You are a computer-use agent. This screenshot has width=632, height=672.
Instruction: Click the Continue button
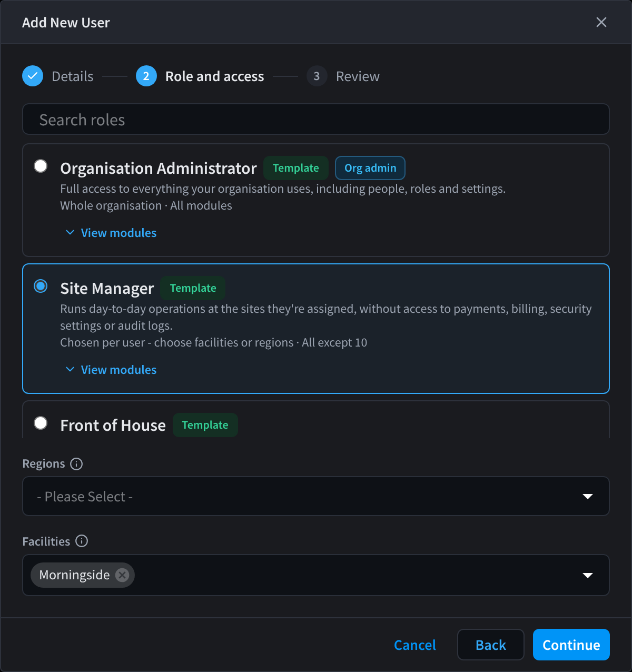tap(571, 645)
